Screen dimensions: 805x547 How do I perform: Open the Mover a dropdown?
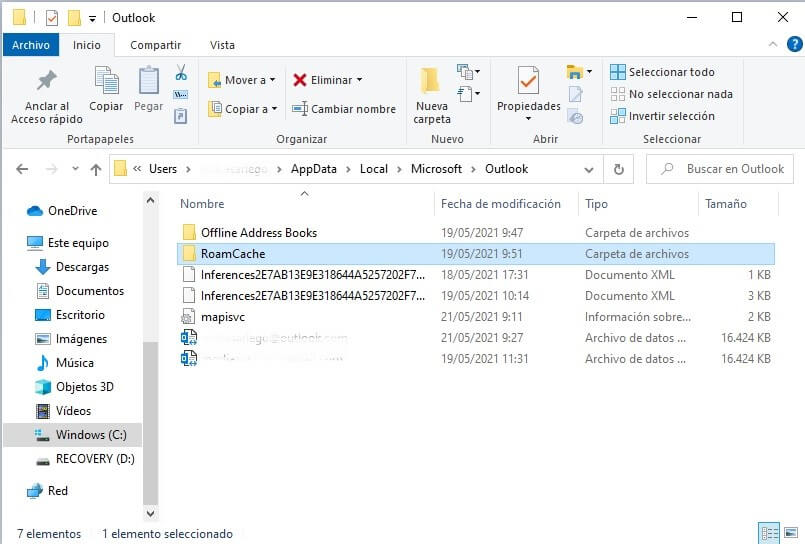[x=242, y=80]
